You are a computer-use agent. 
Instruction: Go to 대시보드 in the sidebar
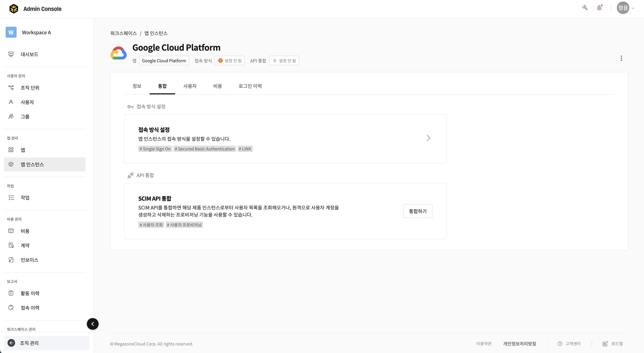point(45,54)
